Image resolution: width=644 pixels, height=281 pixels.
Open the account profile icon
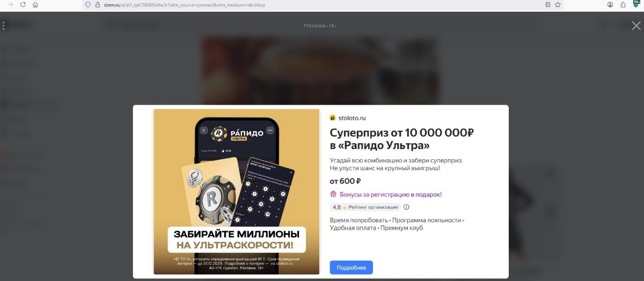tap(610, 4)
